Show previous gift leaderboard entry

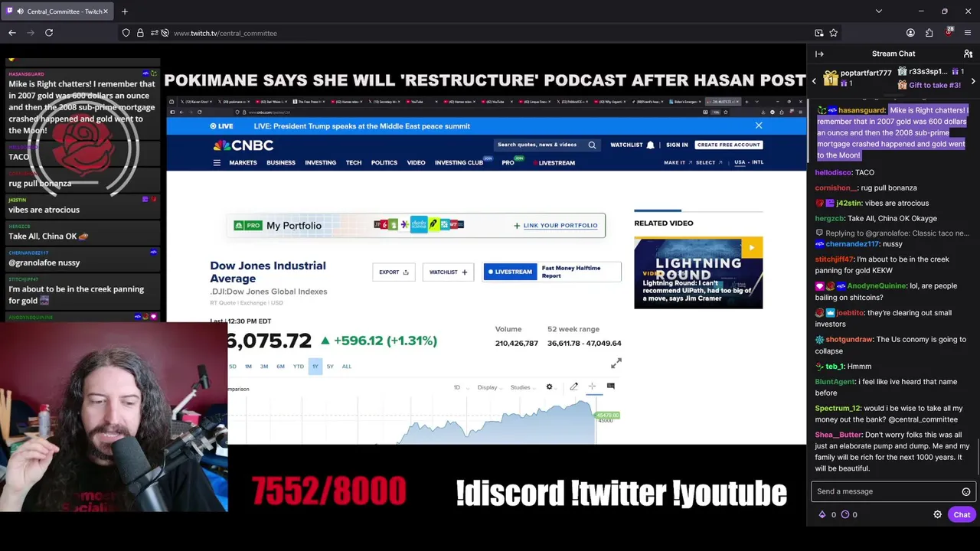(814, 80)
